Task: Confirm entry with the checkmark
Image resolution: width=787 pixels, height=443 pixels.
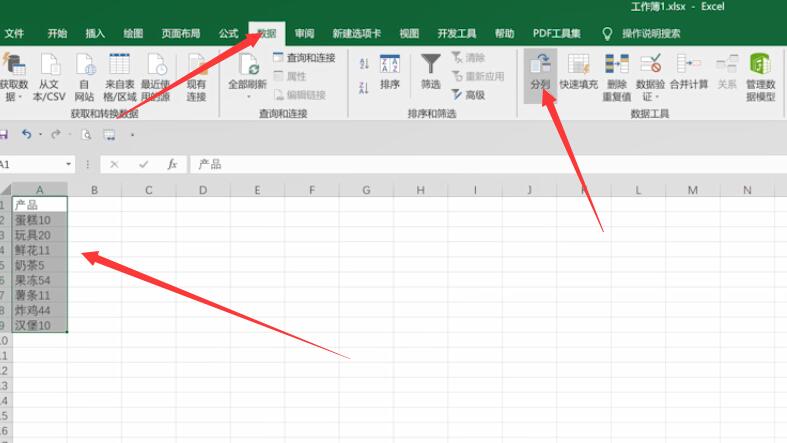Action: (144, 164)
